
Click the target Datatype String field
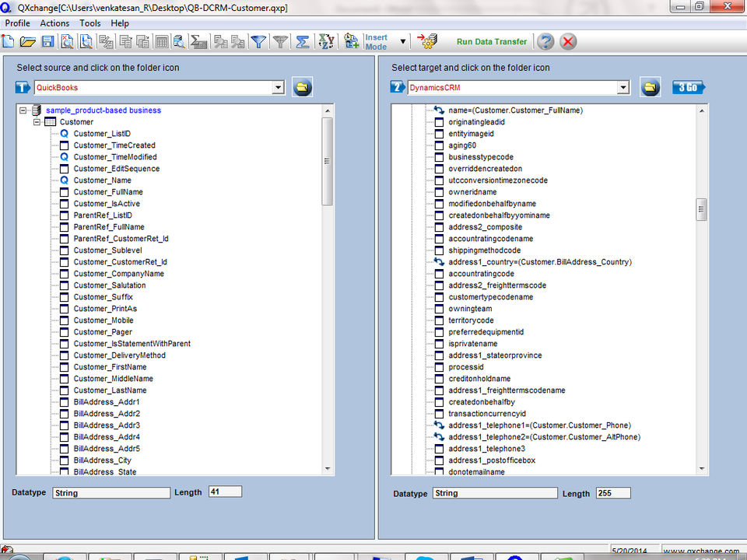point(495,493)
